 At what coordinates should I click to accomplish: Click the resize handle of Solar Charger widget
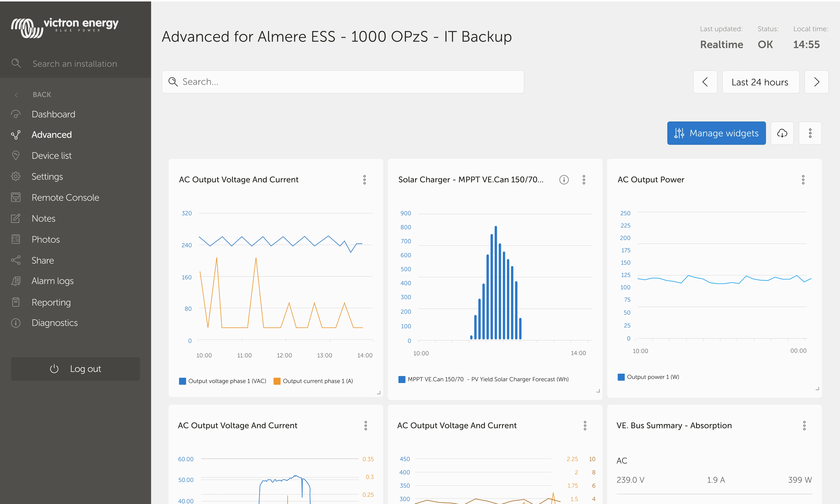(598, 391)
